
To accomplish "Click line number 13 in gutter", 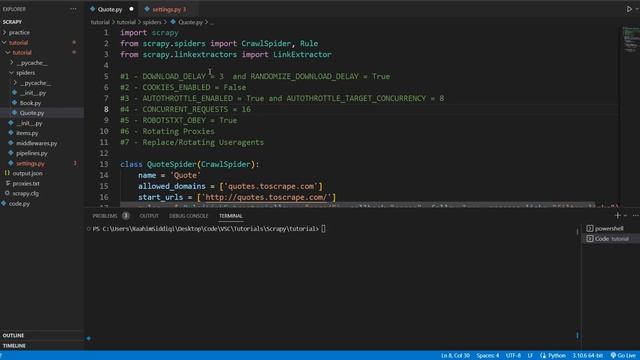I will click(x=104, y=164).
